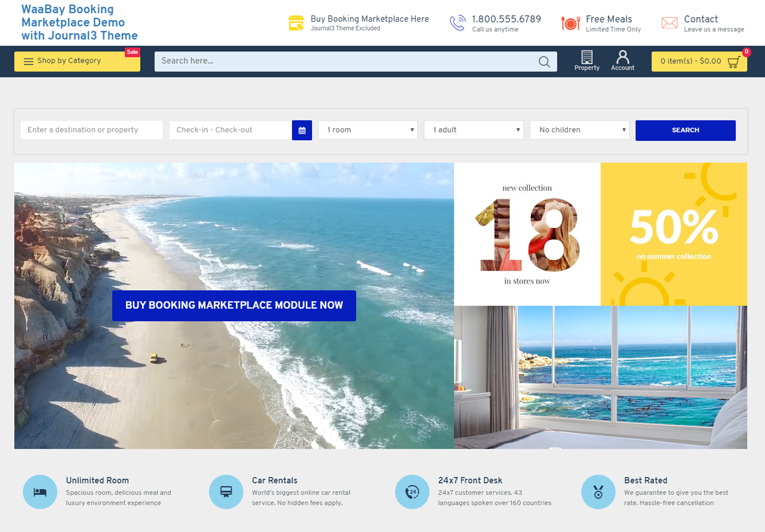Click the yellow store icon in header

click(296, 23)
